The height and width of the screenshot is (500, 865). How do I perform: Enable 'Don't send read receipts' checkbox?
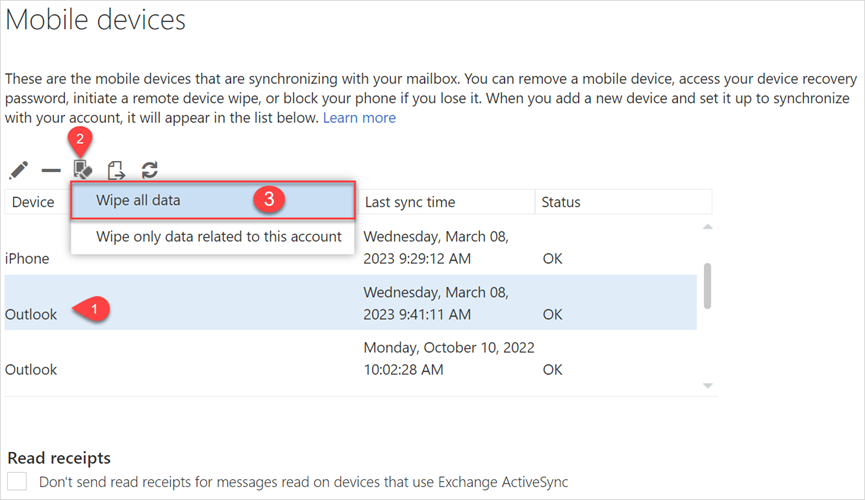(x=17, y=482)
